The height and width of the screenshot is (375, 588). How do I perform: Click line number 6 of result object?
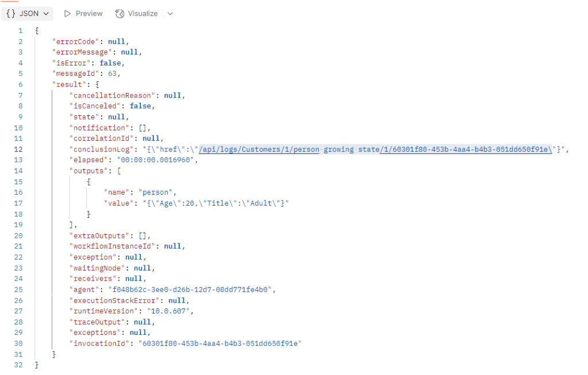20,85
